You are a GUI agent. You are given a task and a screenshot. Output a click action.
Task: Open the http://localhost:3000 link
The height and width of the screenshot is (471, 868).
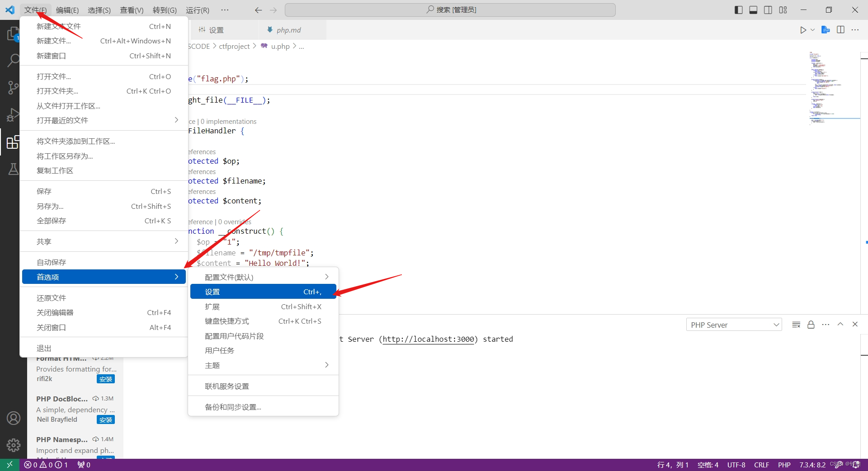(429, 339)
